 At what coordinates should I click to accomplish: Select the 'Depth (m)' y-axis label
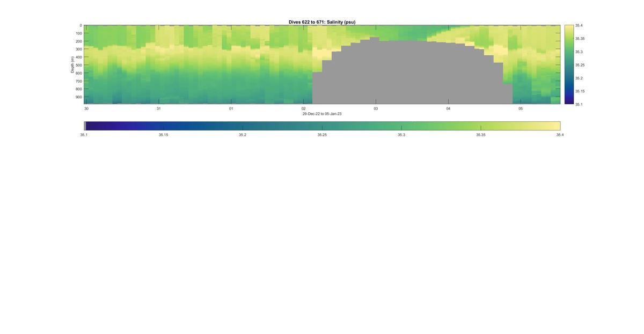72,64
